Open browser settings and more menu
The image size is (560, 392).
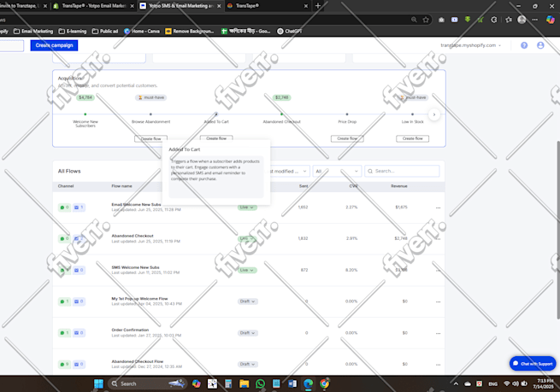534,20
